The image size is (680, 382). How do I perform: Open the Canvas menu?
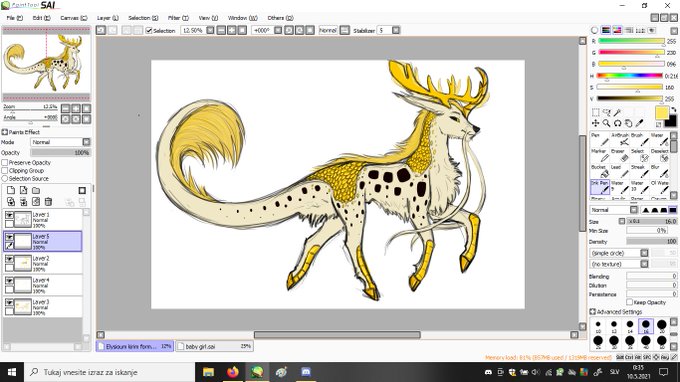point(74,18)
